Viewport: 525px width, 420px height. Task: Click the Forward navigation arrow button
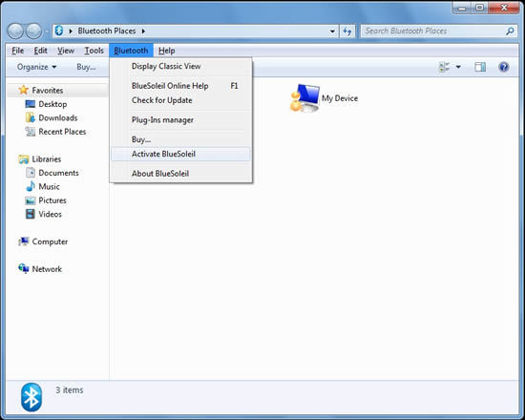[33, 31]
